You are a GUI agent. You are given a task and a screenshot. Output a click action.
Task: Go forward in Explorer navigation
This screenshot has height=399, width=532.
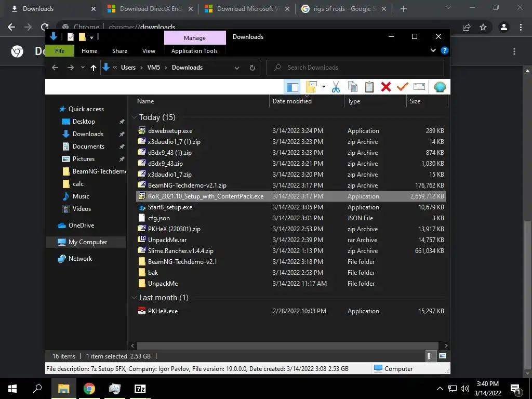pos(70,68)
